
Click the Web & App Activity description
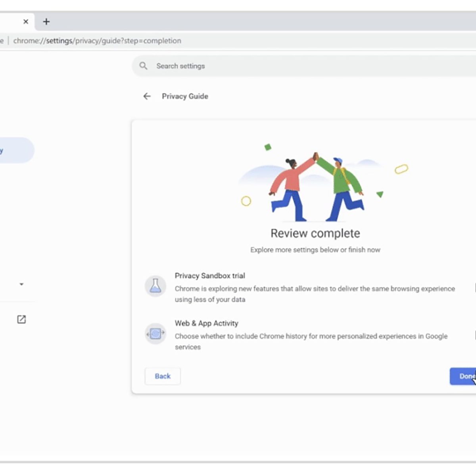(x=311, y=342)
